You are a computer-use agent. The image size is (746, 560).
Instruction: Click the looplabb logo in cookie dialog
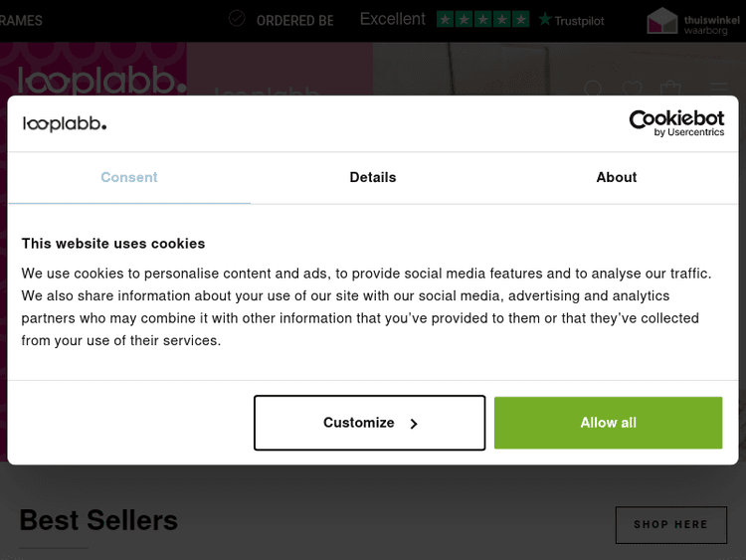tap(65, 124)
